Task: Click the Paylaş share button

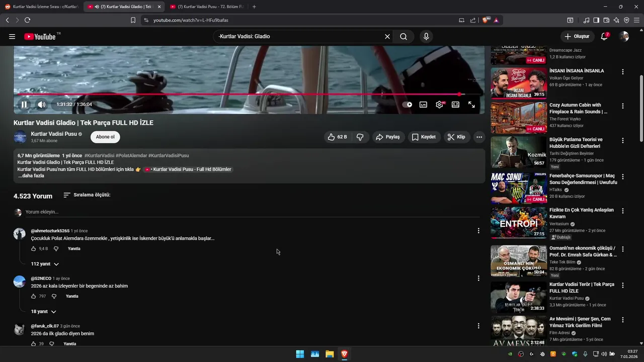Action: pos(388,137)
